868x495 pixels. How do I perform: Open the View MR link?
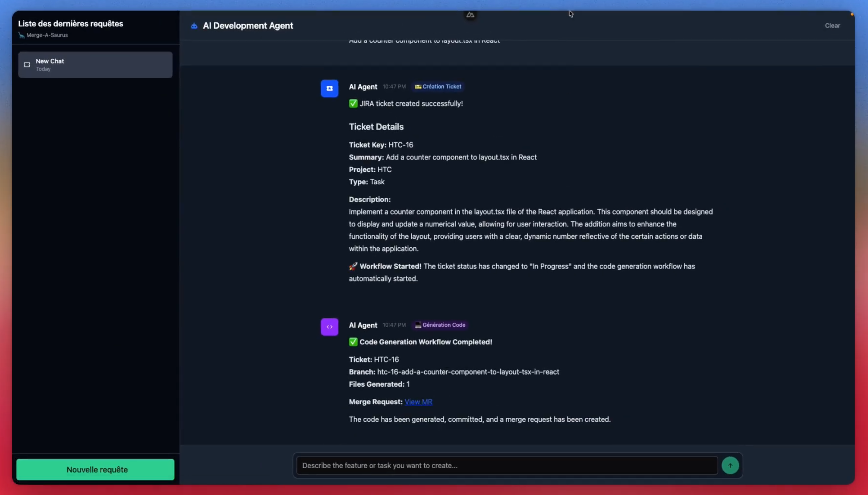coord(418,402)
